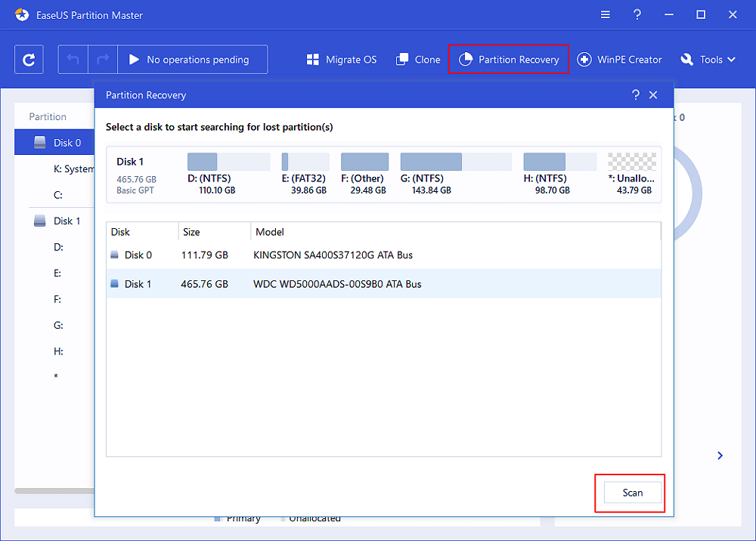Close the Partition Recovery dialog
The height and width of the screenshot is (541, 756).
[653, 95]
